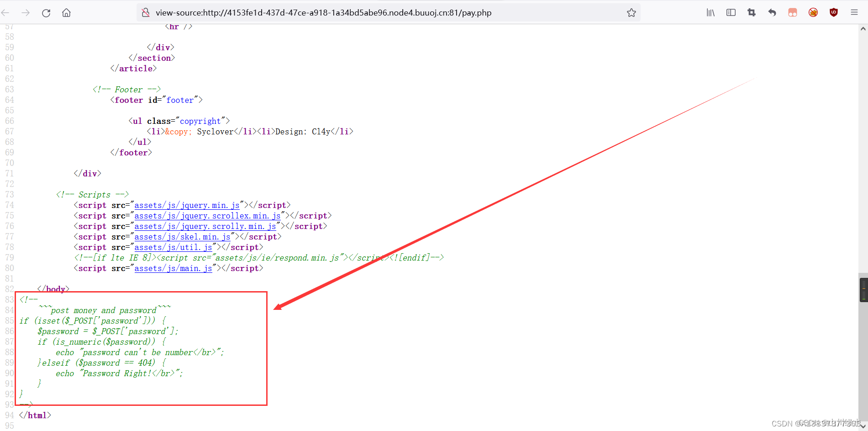This screenshot has height=431, width=868.
Task: Open the hamburger application menu
Action: coord(854,13)
